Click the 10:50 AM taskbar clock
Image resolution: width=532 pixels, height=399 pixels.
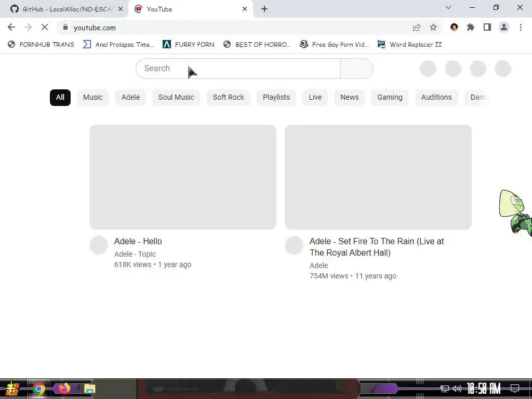(484, 389)
